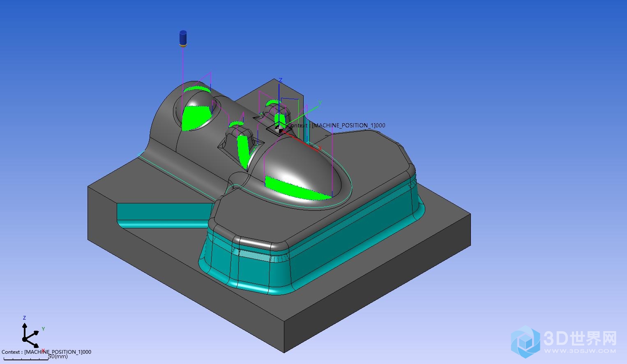Select the teal slot surface on left block face
627x364 pixels.
tap(164, 216)
